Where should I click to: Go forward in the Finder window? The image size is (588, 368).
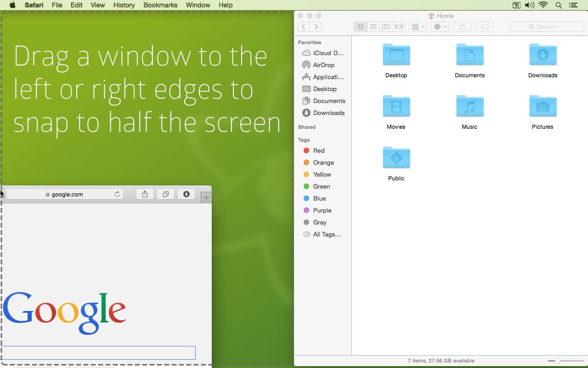316,27
